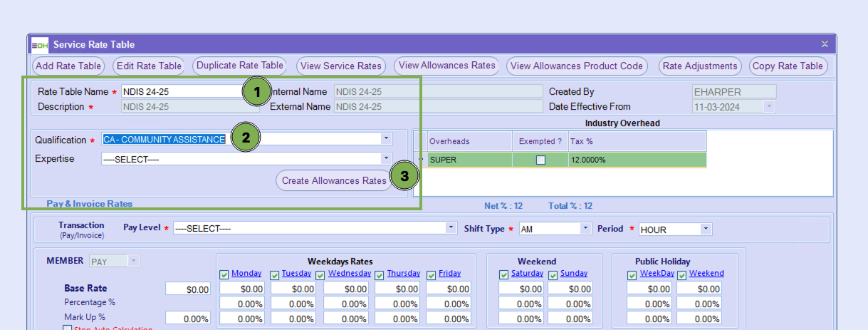Click the Create Allowances Rates button
Viewport: 868px width, 330px height.
[x=333, y=181]
